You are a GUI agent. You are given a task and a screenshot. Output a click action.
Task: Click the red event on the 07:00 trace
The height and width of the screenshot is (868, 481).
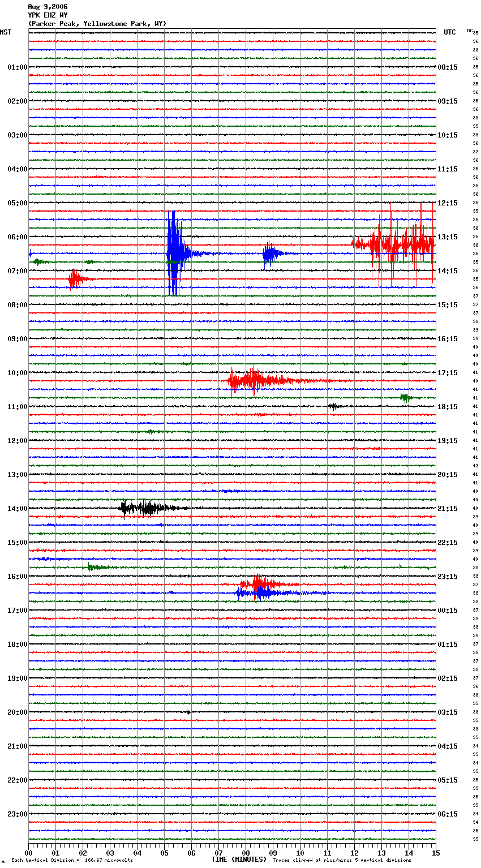click(76, 279)
